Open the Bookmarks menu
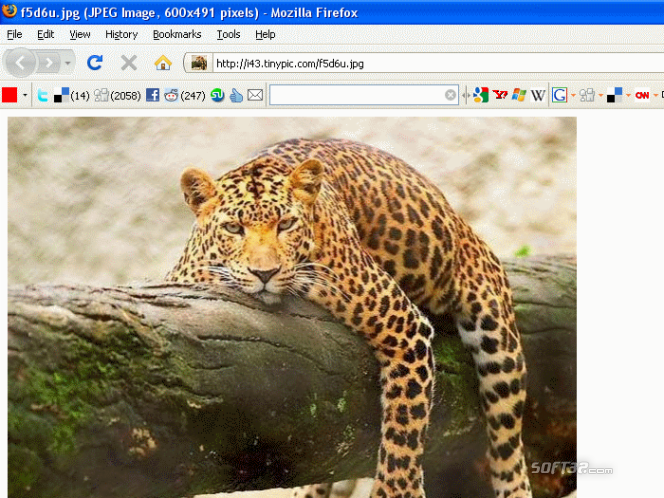Image resolution: width=664 pixels, height=498 pixels. coord(177,34)
